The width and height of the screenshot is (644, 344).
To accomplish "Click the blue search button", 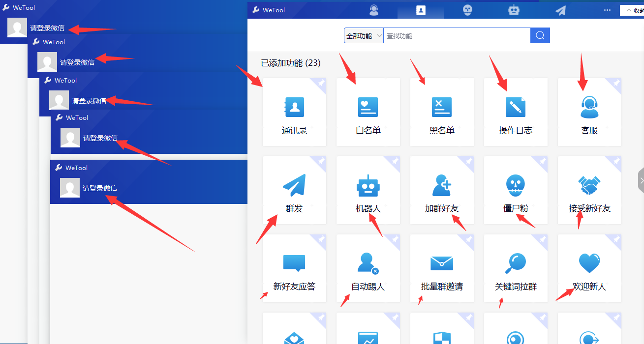I will pos(540,35).
